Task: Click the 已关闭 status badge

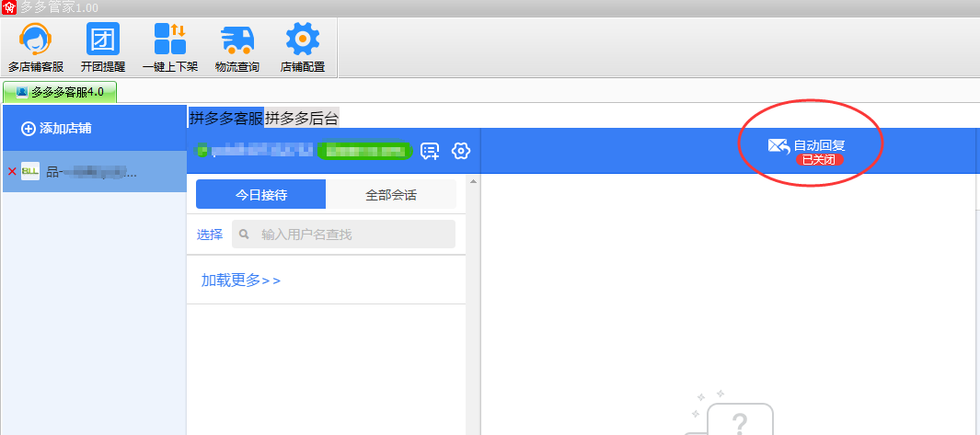Action: click(819, 160)
